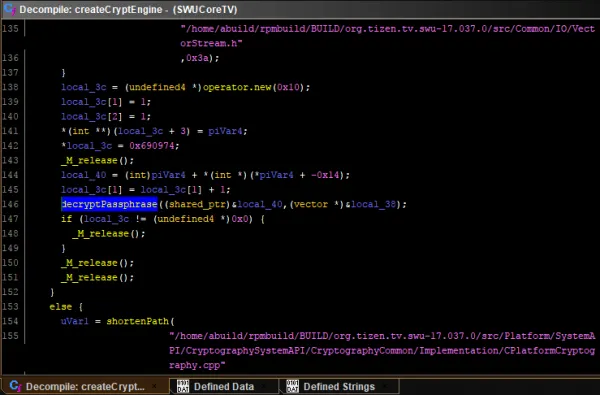The height and width of the screenshot is (395, 600).
Task: Click the shortenPath function call
Action: 138,321
